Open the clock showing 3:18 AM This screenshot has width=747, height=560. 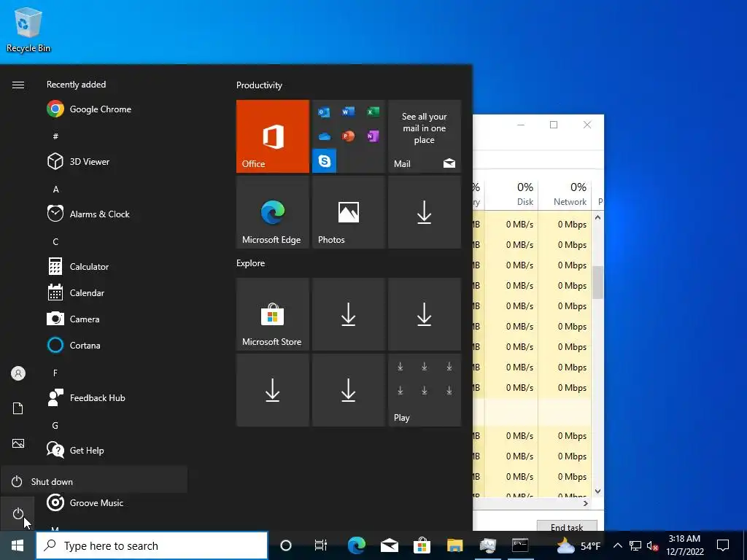pyautogui.click(x=684, y=545)
